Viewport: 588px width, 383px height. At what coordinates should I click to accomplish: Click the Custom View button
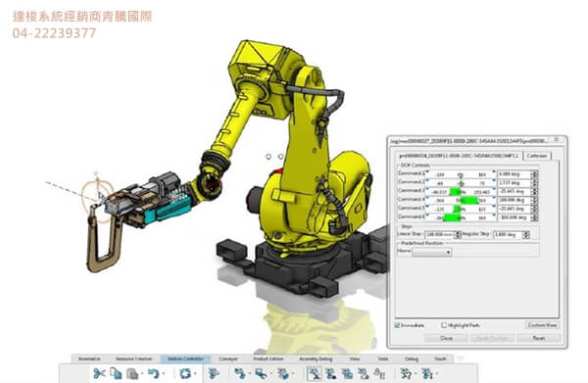pos(542,325)
